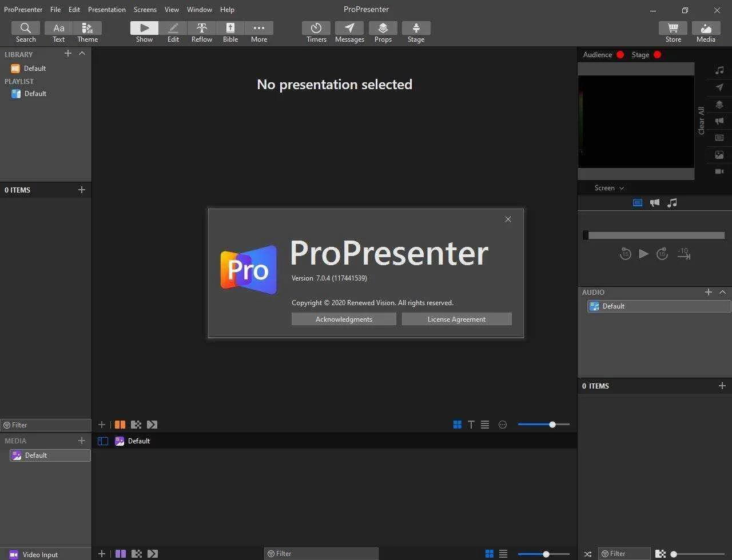The width and height of the screenshot is (732, 560).
Task: Add item to playlist 0 ITEMS list
Action: click(x=82, y=190)
